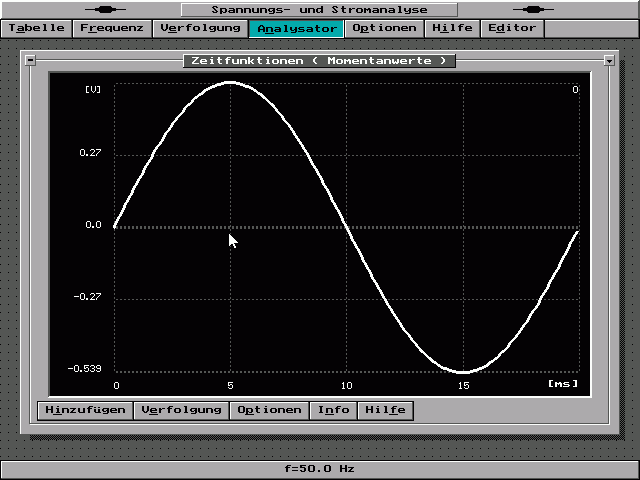Click the Verfolgung button below the graph
The height and width of the screenshot is (480, 640).
(181, 410)
